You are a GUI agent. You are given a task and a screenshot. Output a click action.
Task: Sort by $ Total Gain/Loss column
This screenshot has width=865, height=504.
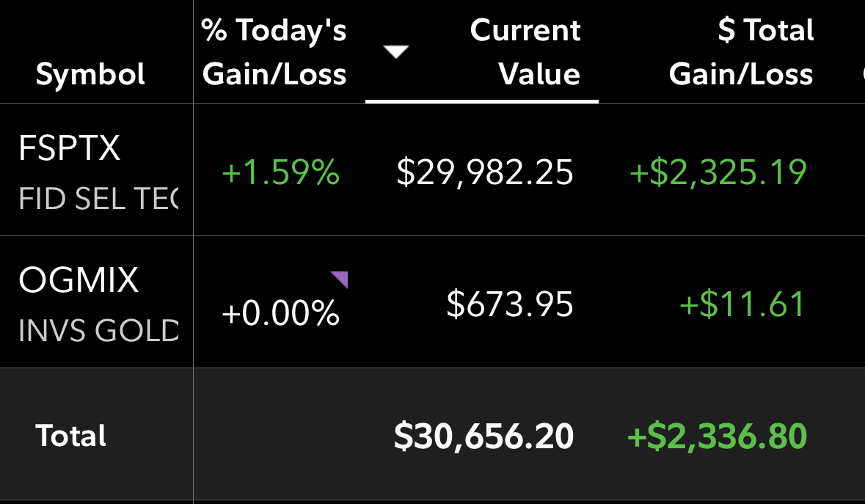coord(741,52)
